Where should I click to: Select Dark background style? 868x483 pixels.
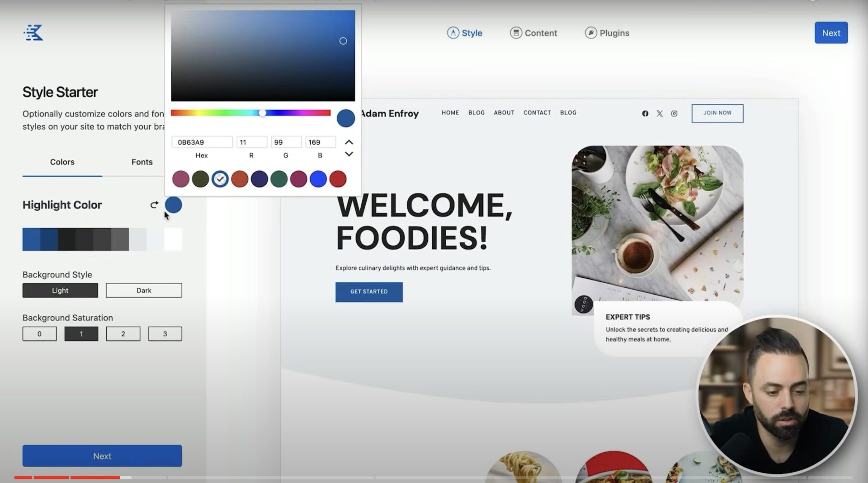(x=144, y=291)
